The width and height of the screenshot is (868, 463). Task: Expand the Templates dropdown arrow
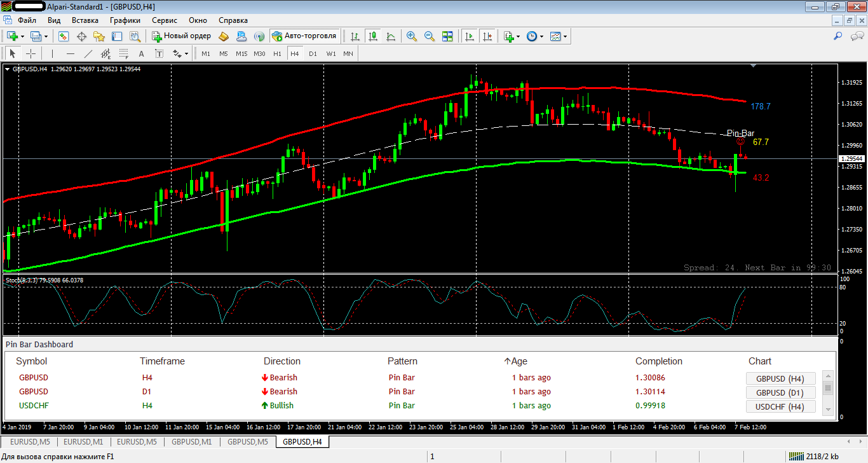[565, 36]
